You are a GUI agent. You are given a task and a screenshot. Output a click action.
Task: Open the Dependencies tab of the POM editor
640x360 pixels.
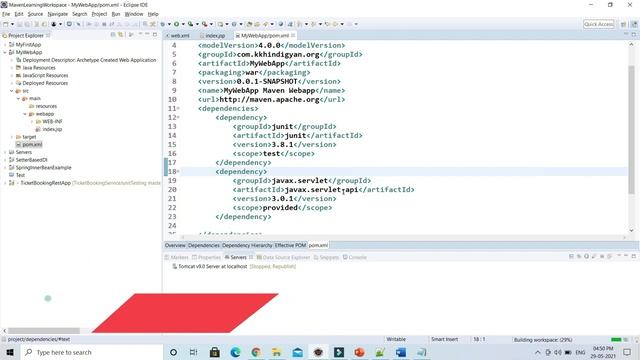pos(204,245)
